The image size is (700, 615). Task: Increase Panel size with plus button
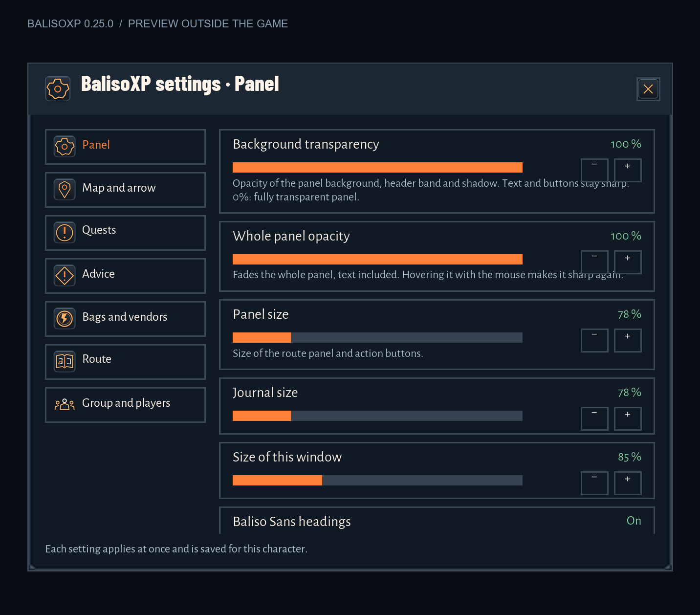(628, 340)
